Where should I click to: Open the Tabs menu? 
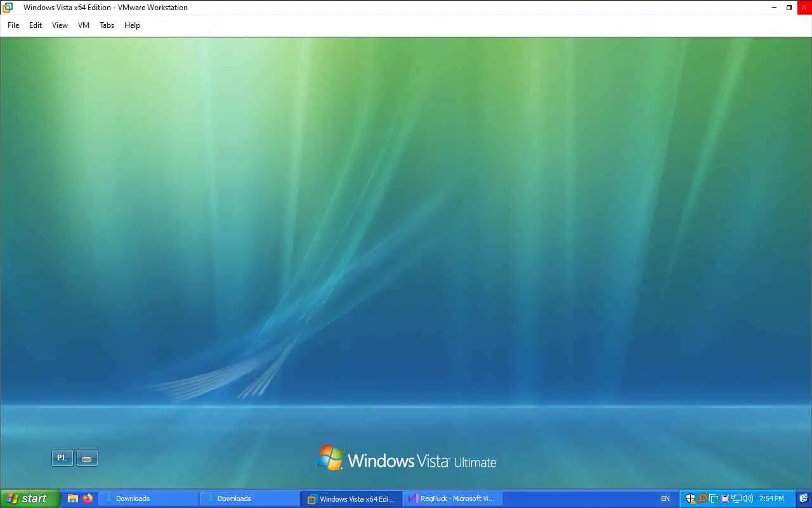point(107,25)
